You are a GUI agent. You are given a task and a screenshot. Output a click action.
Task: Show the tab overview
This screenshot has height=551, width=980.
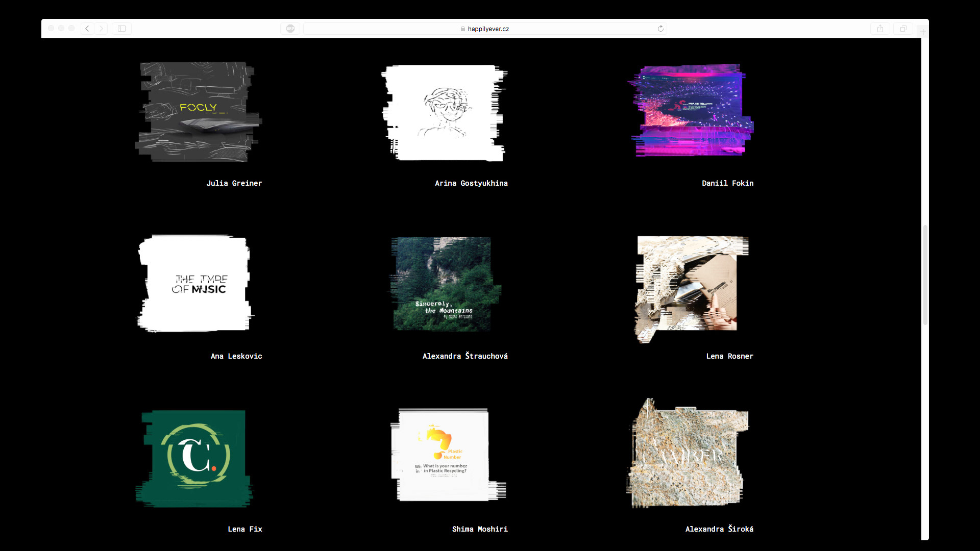(903, 29)
